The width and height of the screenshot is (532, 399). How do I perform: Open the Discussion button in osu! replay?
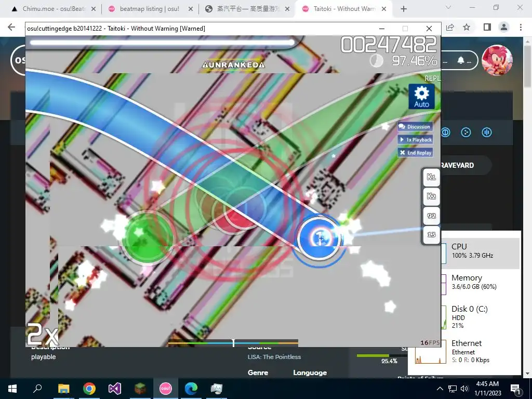415,127
